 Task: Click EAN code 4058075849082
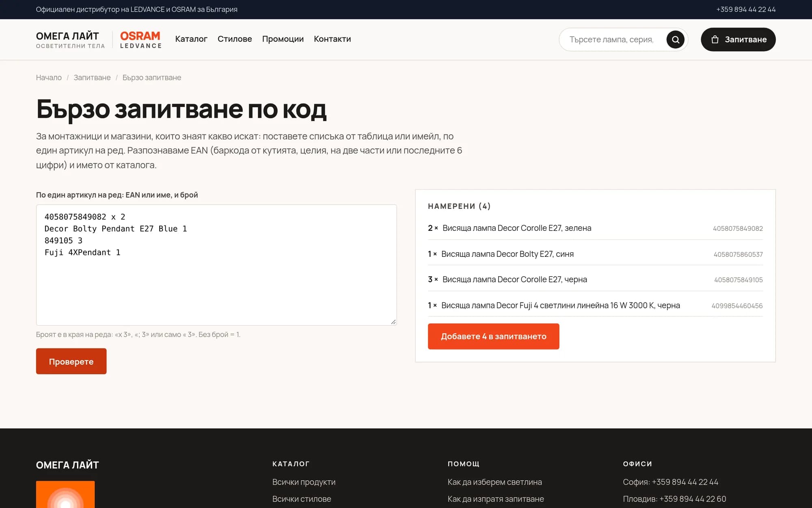click(x=738, y=228)
